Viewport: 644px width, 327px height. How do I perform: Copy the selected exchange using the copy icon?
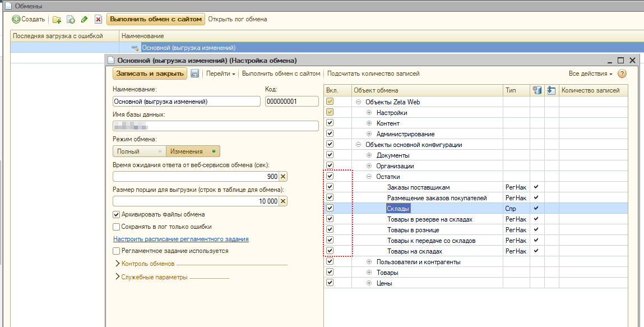pos(71,19)
